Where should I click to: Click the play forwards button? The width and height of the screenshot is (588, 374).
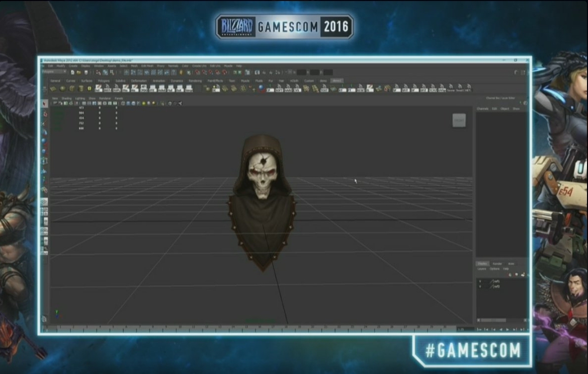(508, 329)
